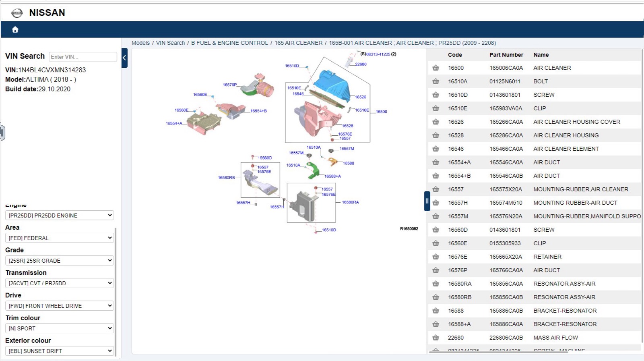Open the VIN Search breadcrumb link
Screen dimensions: 644x361
[170, 43]
